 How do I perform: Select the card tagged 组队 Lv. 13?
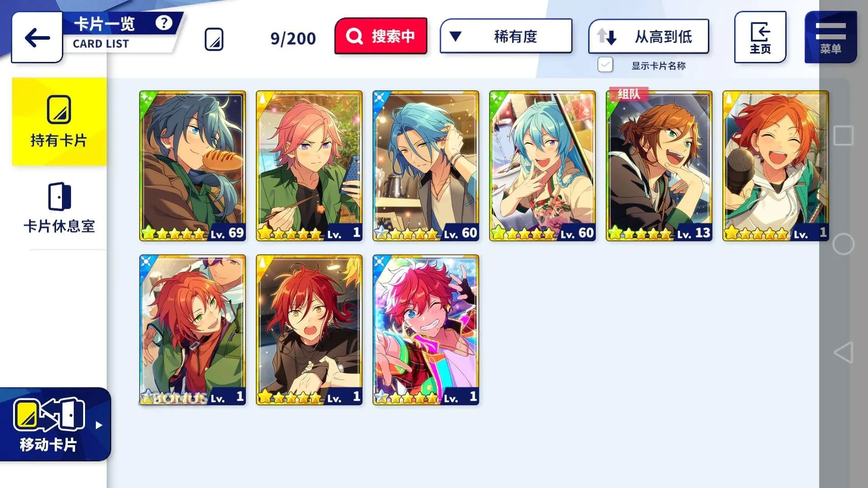(x=659, y=166)
